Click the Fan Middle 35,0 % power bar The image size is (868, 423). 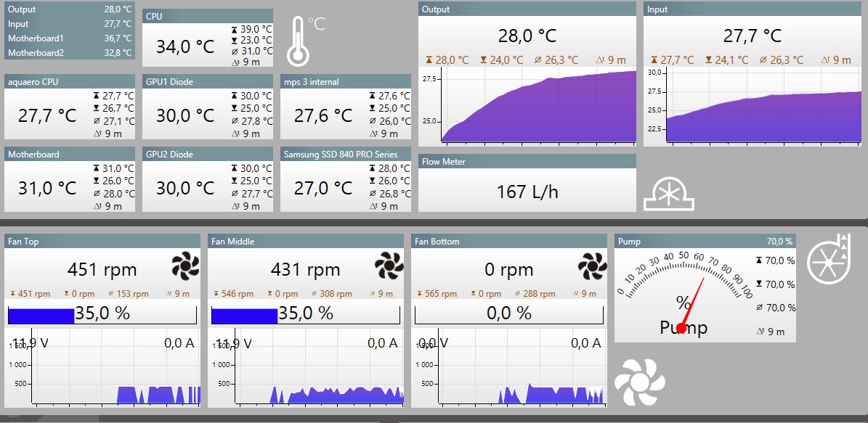306,314
